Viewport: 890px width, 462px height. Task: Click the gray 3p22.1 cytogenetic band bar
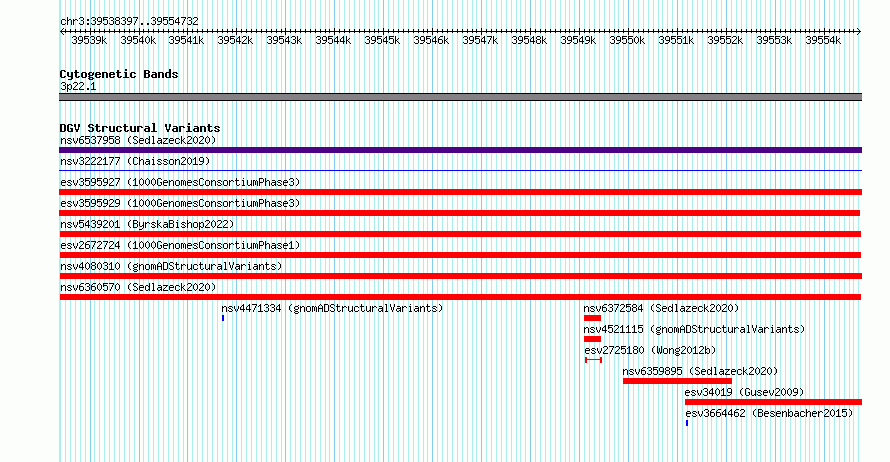point(460,97)
